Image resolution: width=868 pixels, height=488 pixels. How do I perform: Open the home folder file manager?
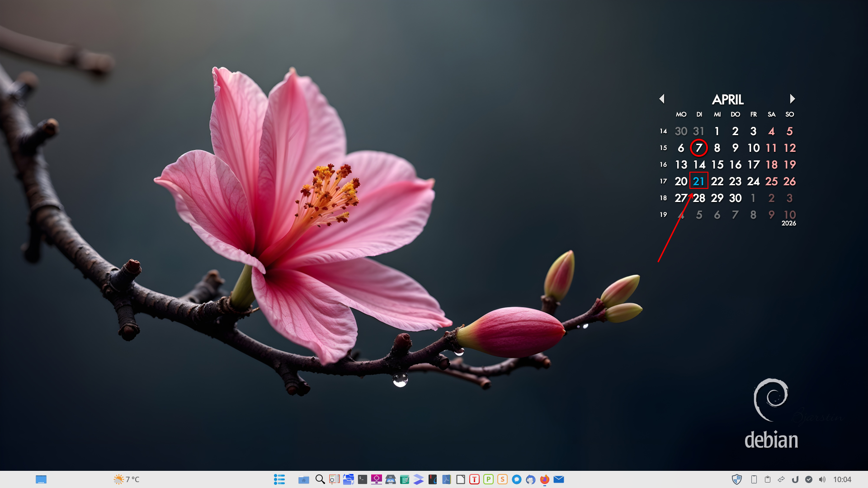(x=303, y=479)
